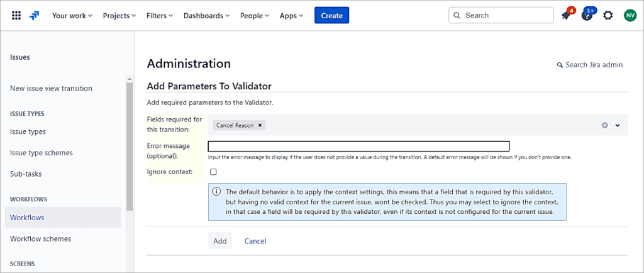
Task: Click the Cancel Reason tag label
Action: 235,126
